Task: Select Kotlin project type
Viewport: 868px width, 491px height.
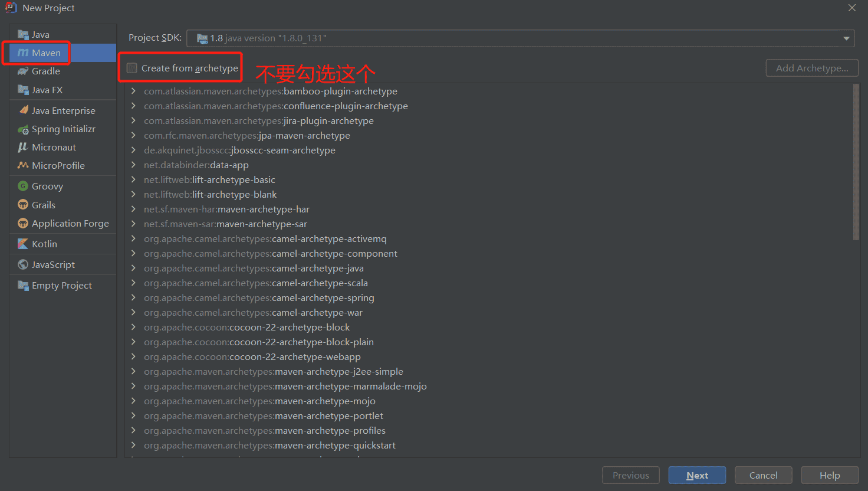Action: point(63,244)
